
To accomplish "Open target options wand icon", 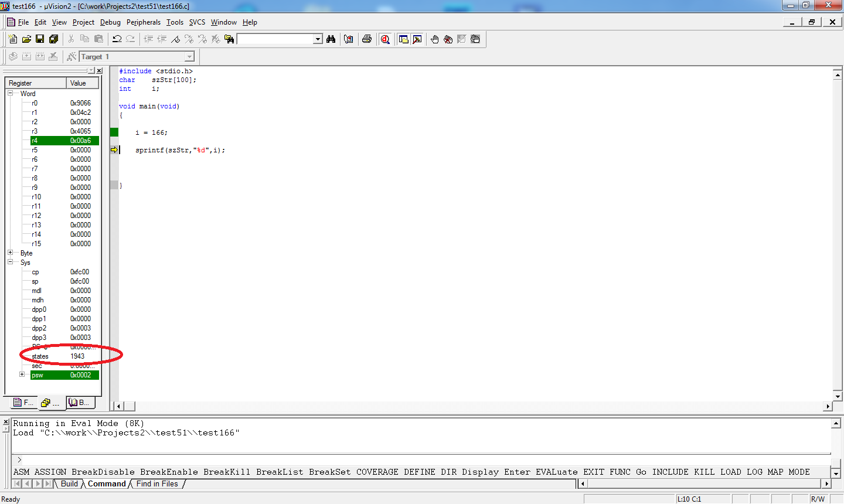I will [72, 57].
